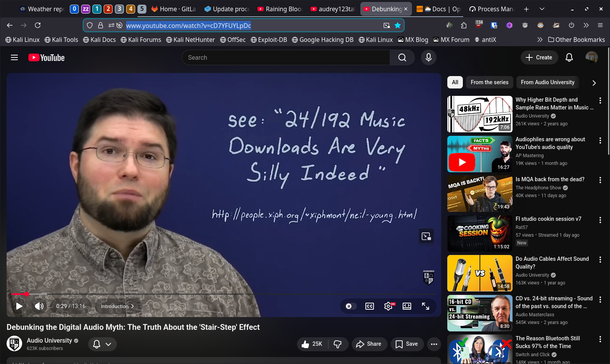Viewport: 610px width, 364px height.
Task: Dislike the video with thumbs down
Action: tap(338, 344)
